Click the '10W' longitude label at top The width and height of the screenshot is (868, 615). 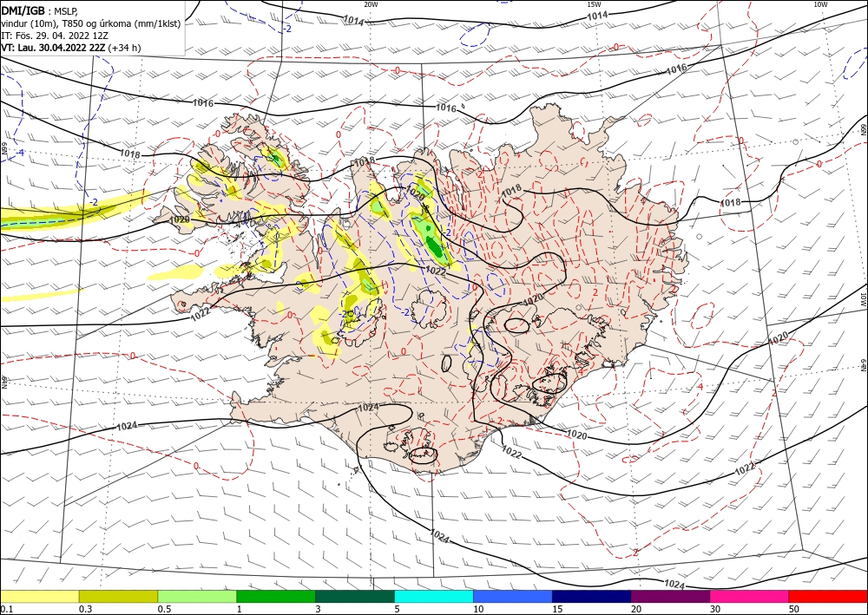(x=820, y=4)
